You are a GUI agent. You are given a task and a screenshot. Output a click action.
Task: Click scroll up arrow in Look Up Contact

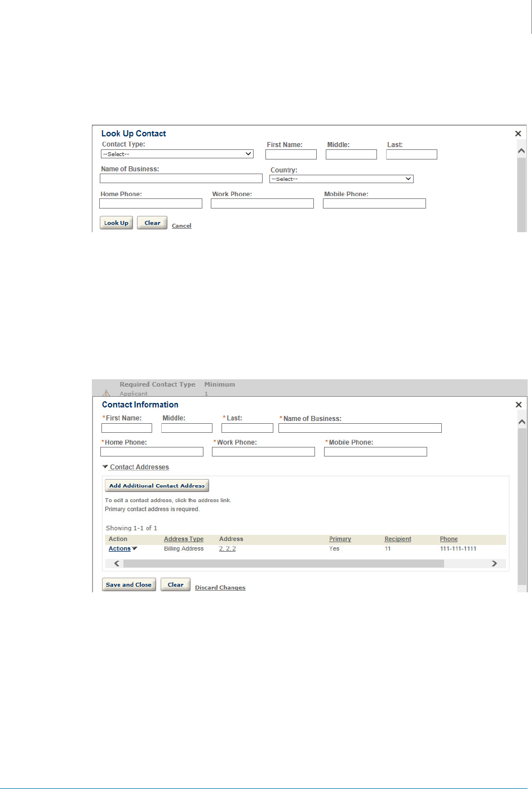coord(521,150)
